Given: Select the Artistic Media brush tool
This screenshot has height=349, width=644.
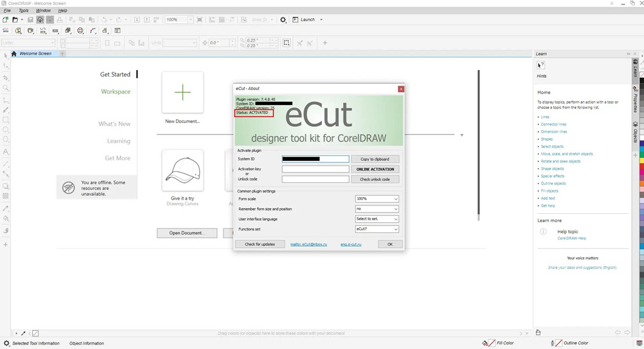Looking at the screenshot, I should pyautogui.click(x=6, y=109).
